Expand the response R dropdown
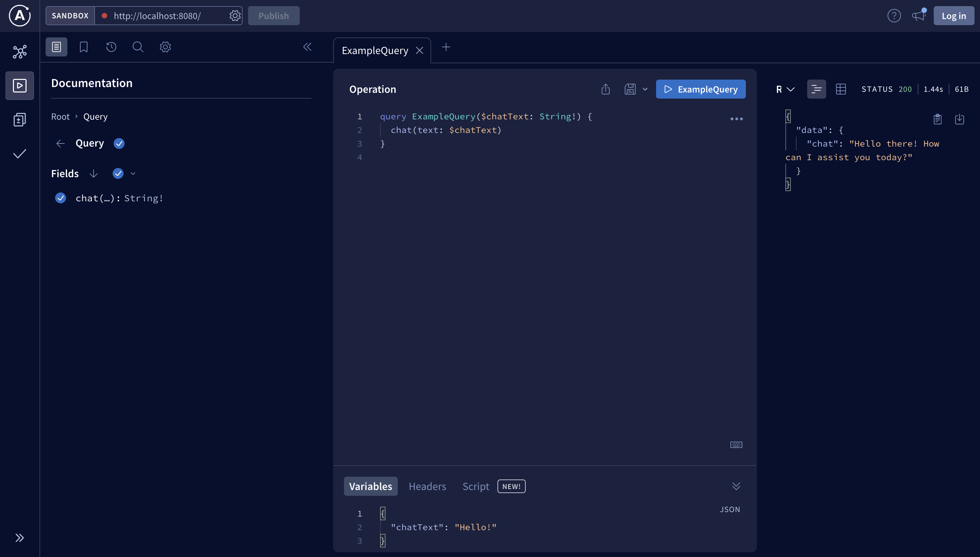The image size is (980, 557). 785,89
